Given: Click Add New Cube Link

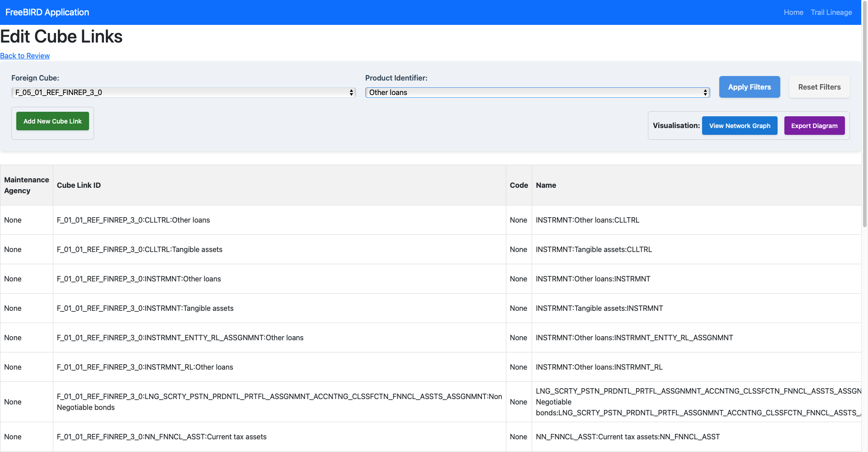Looking at the screenshot, I should [52, 121].
